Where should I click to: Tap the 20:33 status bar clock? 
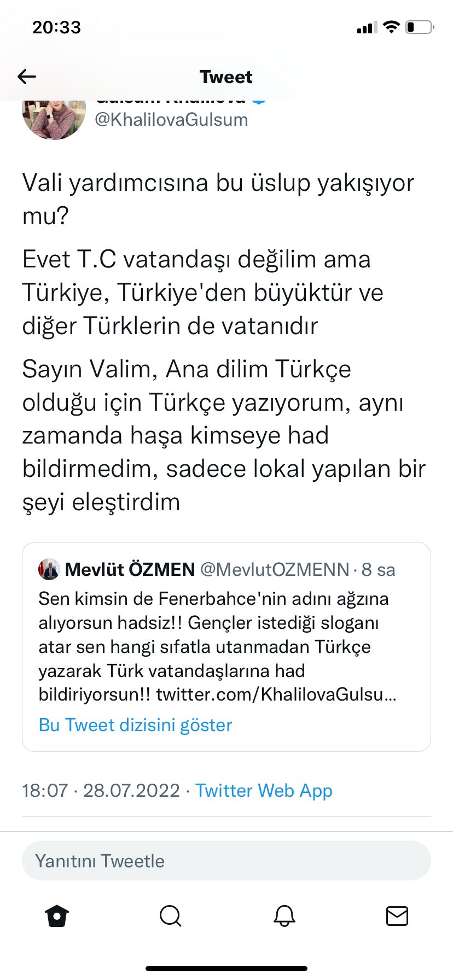(56, 27)
